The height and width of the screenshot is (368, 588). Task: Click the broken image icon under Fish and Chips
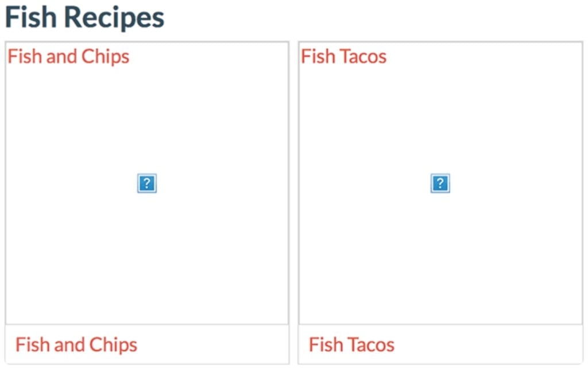coord(146,183)
